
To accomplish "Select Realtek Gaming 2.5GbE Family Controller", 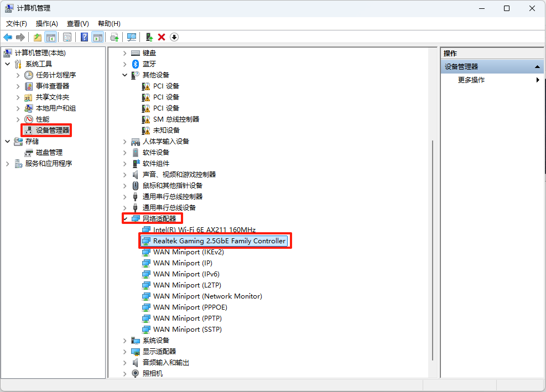I will (220, 241).
